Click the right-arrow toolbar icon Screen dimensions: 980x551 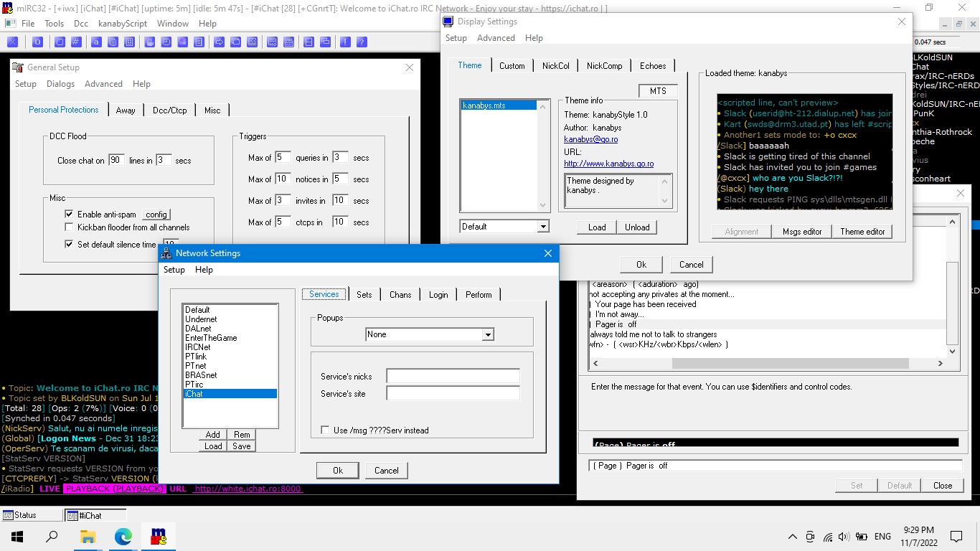coord(219,42)
